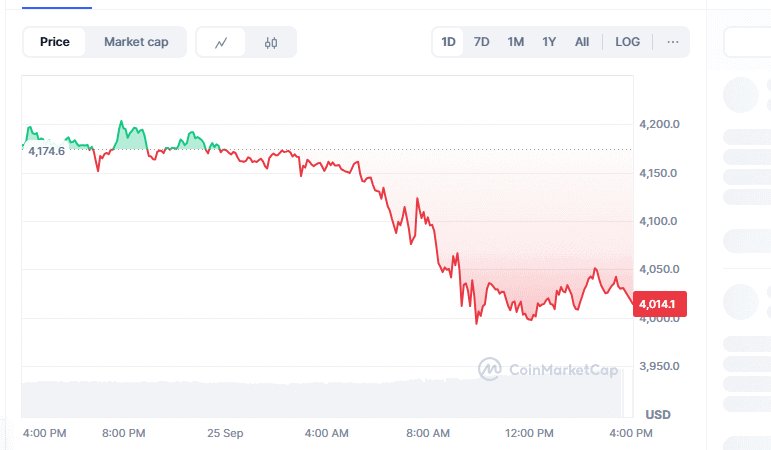Click the 25 Sep date marker
The image size is (771, 450).
tap(225, 433)
